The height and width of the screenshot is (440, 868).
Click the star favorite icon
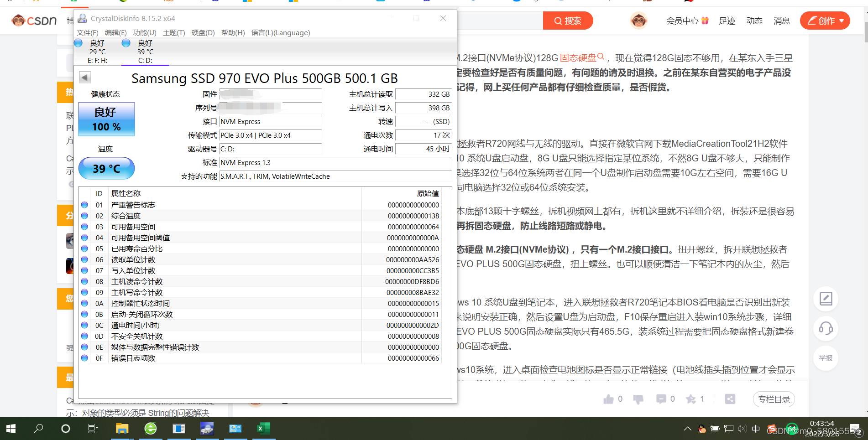(691, 399)
